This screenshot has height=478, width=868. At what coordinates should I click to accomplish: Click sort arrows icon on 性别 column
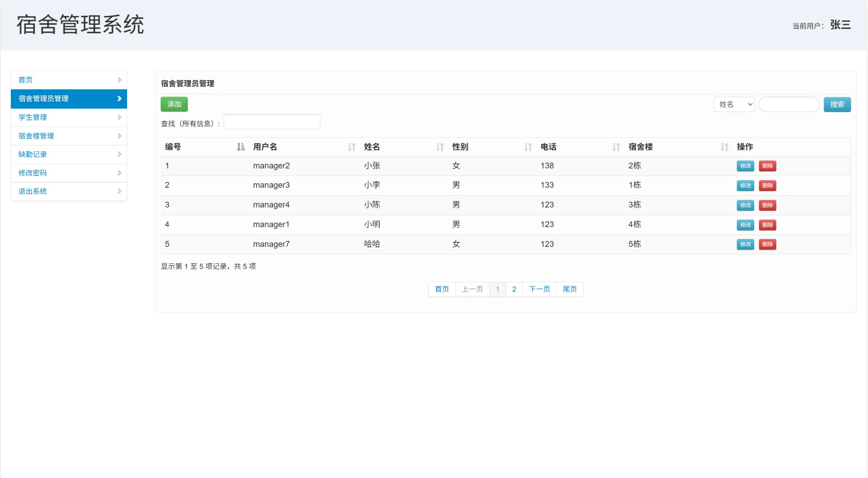[x=528, y=147]
